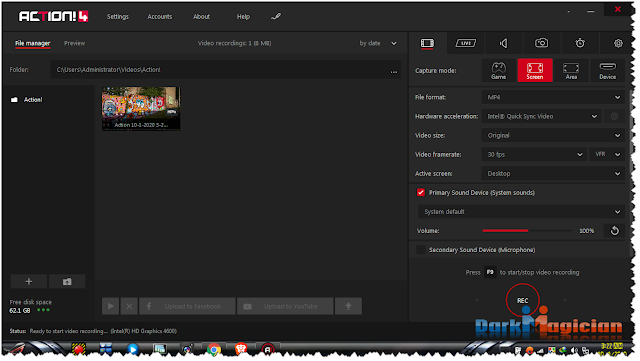Enable Secondary Sound Device microphone checkbox

pyautogui.click(x=420, y=250)
